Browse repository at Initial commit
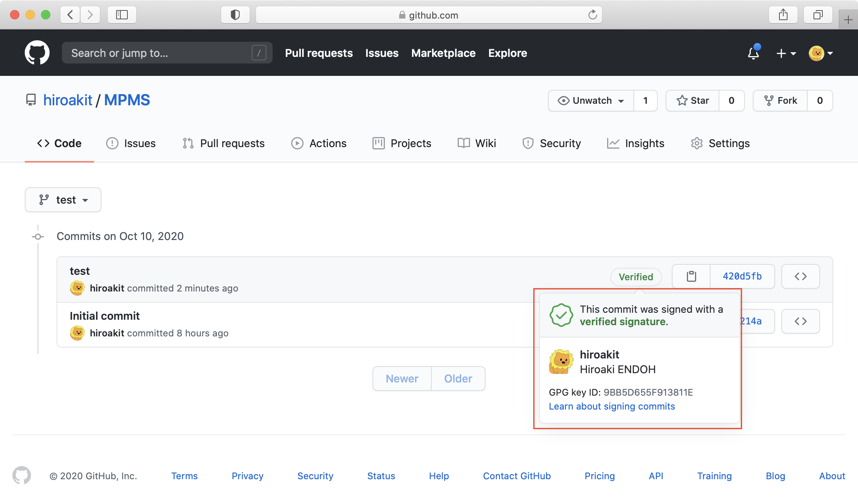This screenshot has width=858, height=504. click(800, 321)
